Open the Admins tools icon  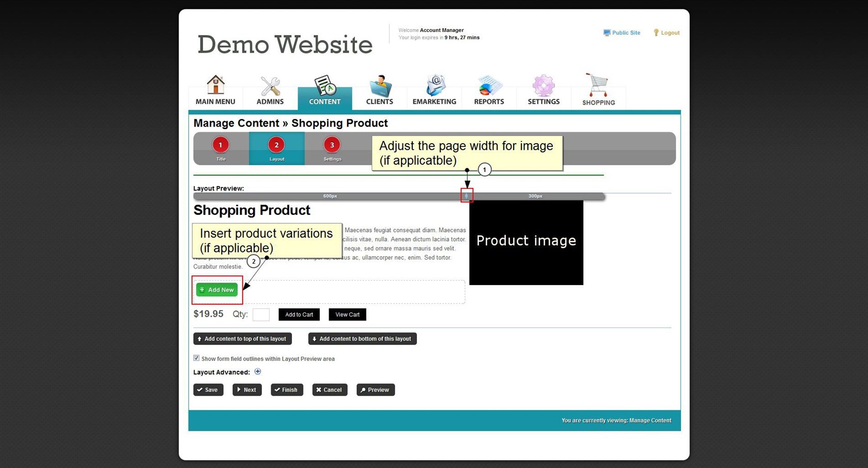(270, 86)
